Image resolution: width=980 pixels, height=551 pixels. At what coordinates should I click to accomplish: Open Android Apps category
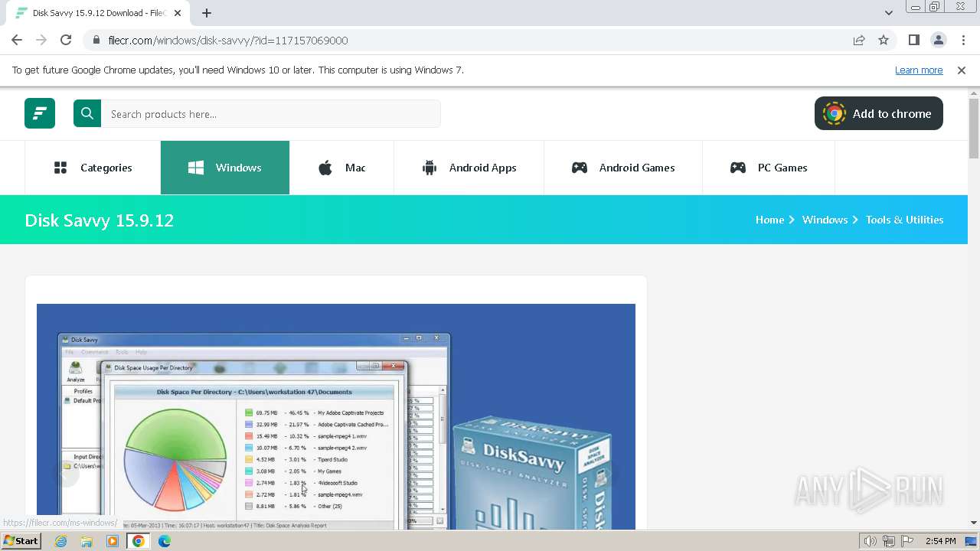coord(469,168)
